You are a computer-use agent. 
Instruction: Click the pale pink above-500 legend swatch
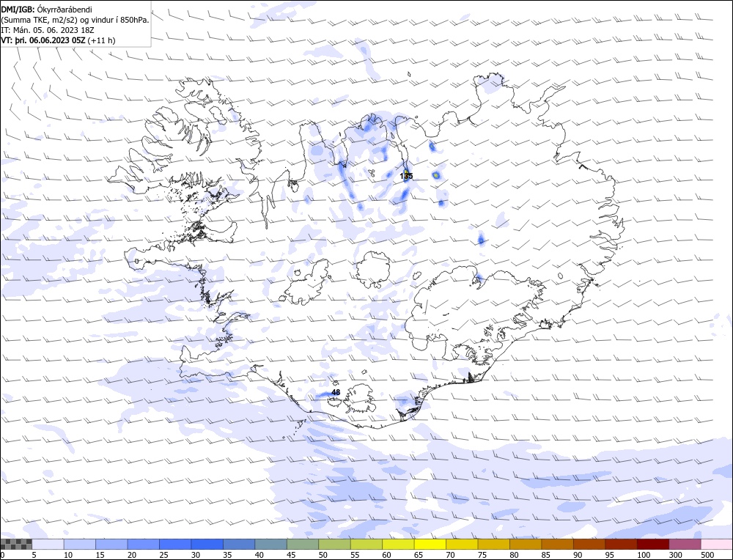click(716, 544)
